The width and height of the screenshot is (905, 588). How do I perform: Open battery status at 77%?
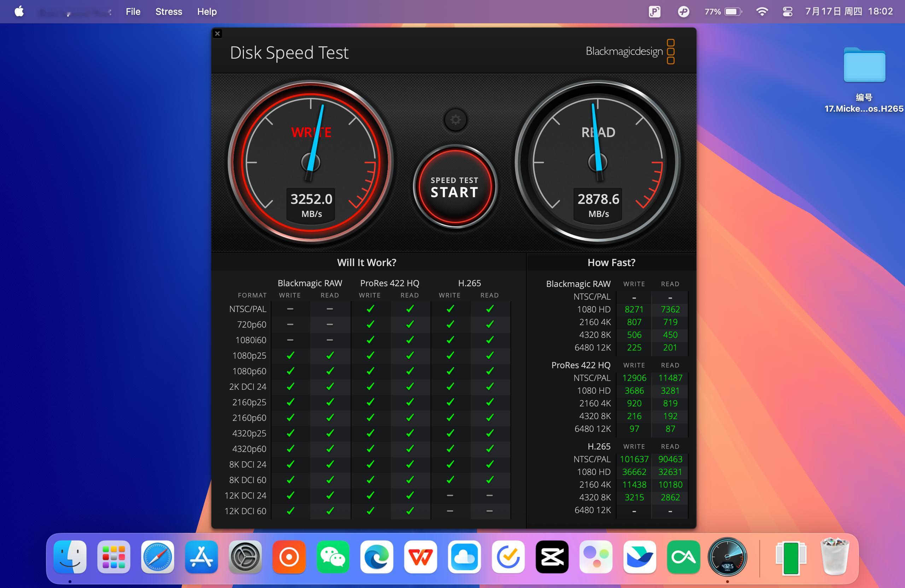[x=723, y=11]
